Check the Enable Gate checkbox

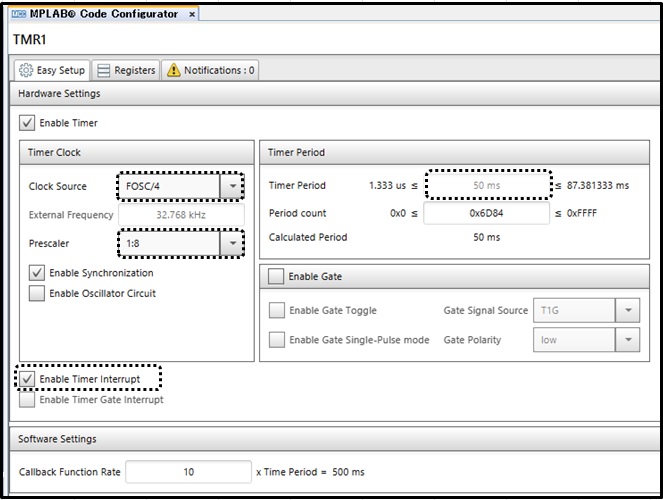[276, 276]
